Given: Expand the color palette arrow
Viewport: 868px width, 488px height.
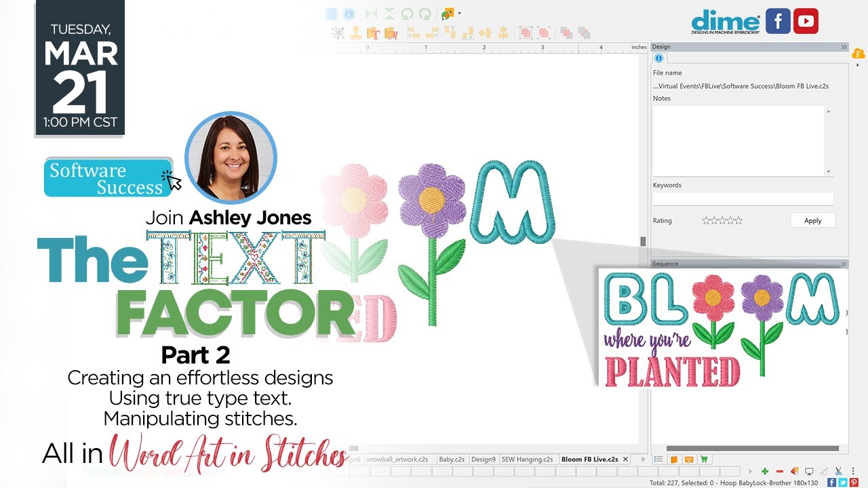Looking at the screenshot, I should pos(751,471).
